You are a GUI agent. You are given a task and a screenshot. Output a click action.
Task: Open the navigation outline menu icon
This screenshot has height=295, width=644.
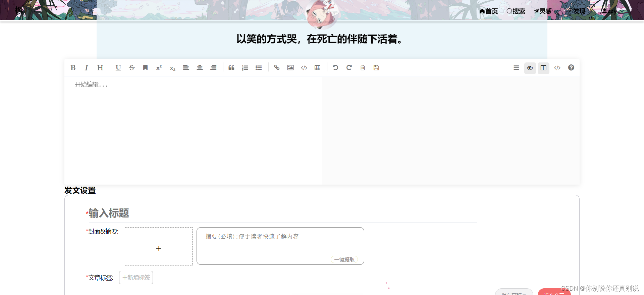(516, 68)
